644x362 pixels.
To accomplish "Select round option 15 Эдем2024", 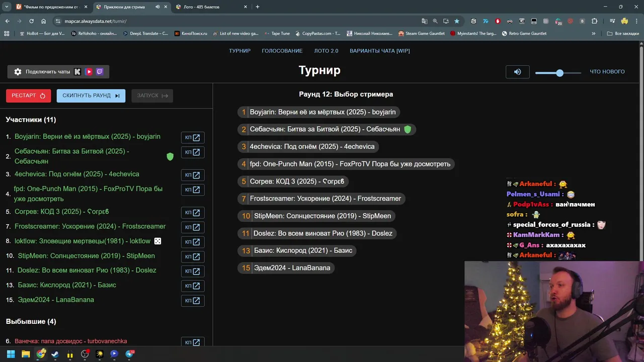I will point(286,268).
